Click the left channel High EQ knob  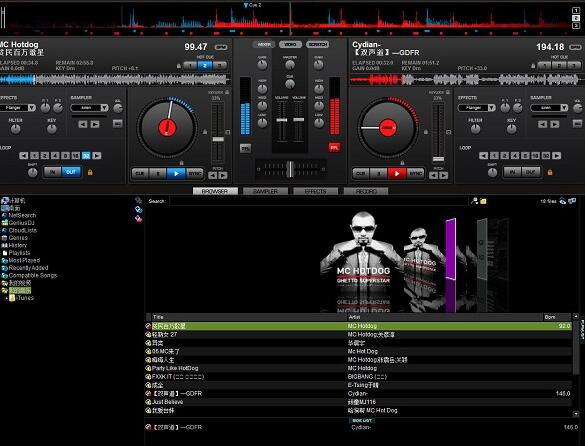coord(262,89)
